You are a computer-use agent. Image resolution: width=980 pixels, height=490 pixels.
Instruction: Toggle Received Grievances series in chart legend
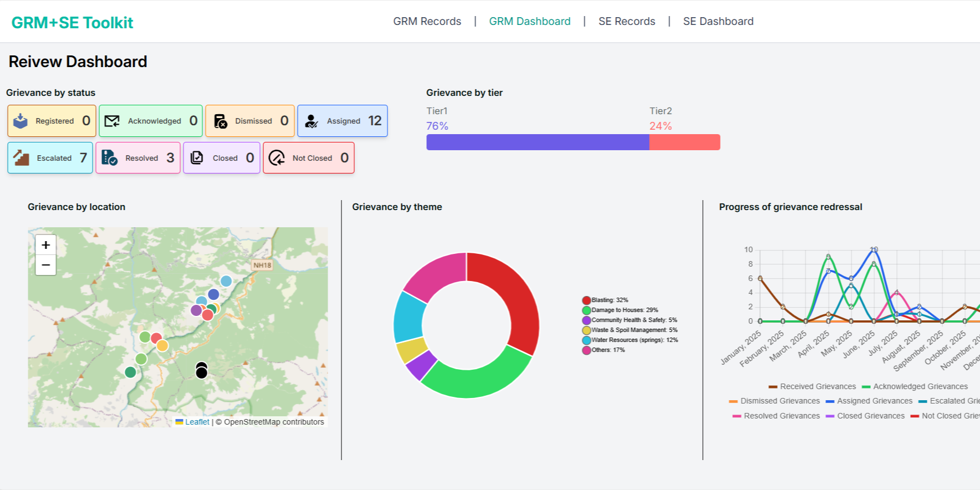(x=812, y=386)
